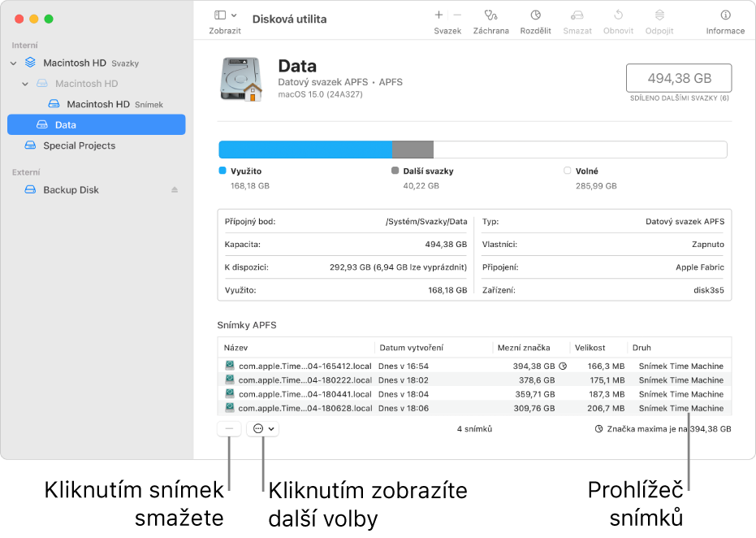756x538 pixels.
Task: Run Záchrana first aid tool
Action: (x=490, y=22)
